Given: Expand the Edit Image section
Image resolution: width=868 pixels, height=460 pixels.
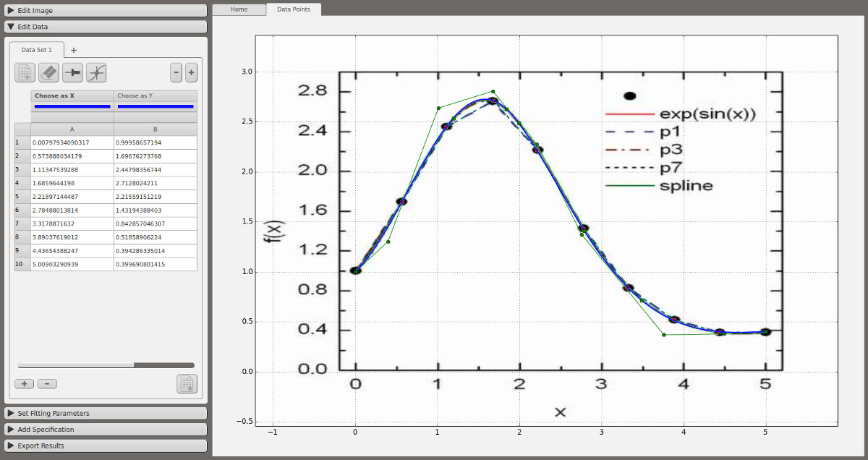Looking at the screenshot, I should tap(106, 11).
